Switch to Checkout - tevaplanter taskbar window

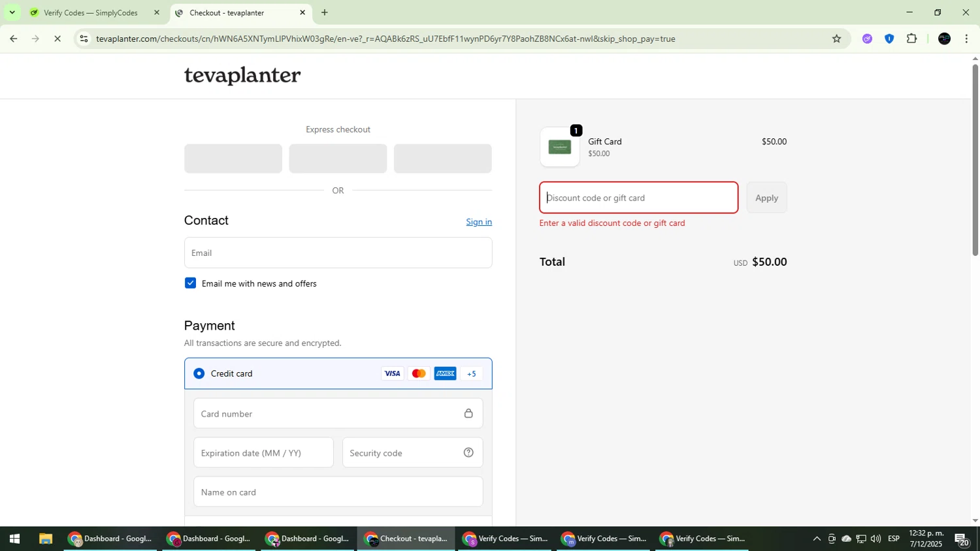(x=406, y=539)
